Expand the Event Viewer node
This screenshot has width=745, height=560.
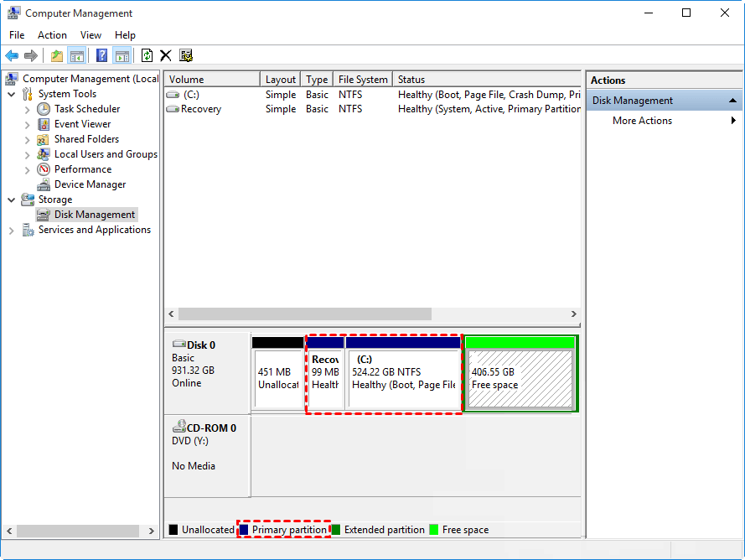click(x=28, y=125)
